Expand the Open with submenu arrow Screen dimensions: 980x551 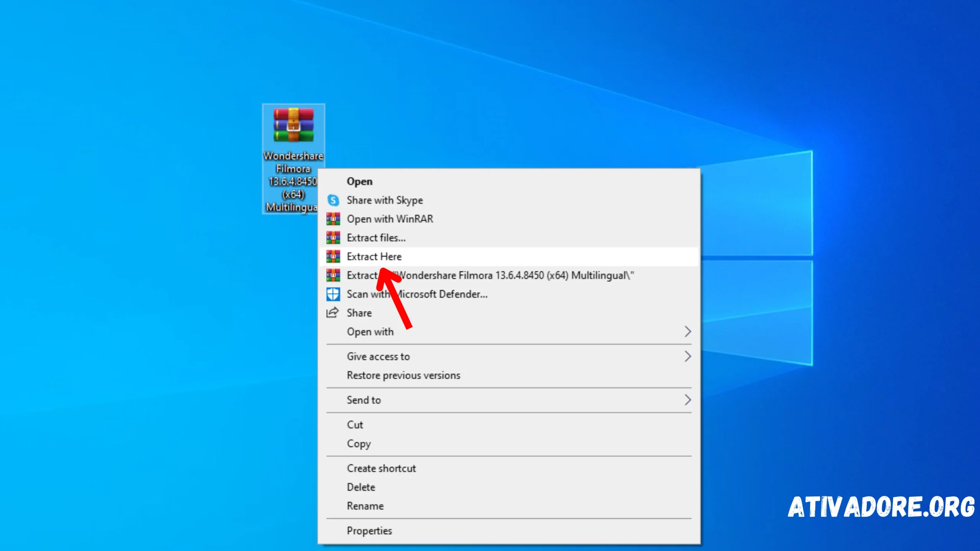(x=688, y=332)
